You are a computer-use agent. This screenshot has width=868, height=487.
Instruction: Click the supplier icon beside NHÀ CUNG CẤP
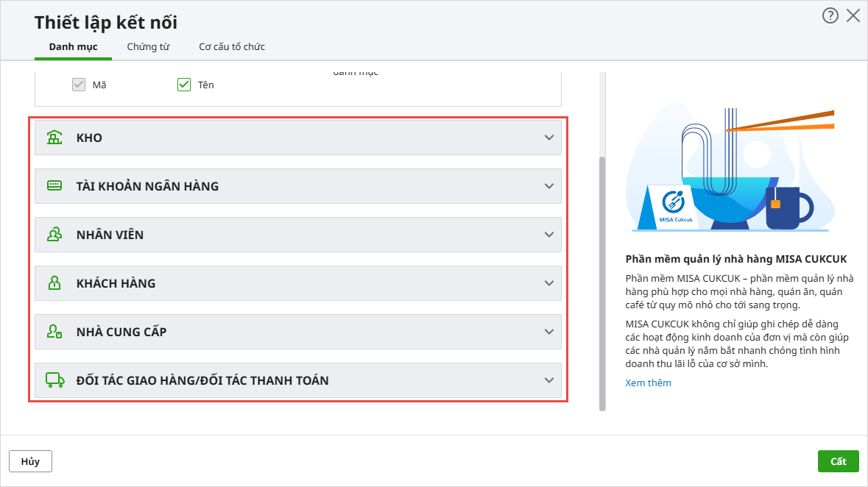pos(54,332)
